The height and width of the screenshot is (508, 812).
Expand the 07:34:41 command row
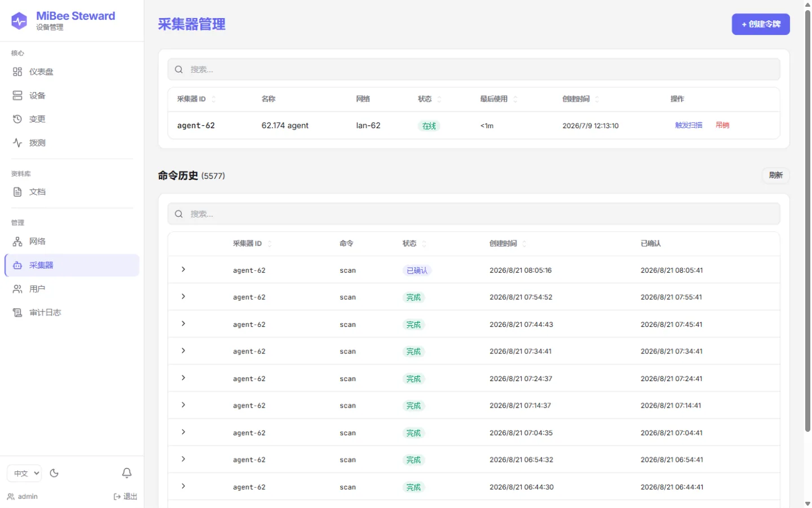(183, 351)
